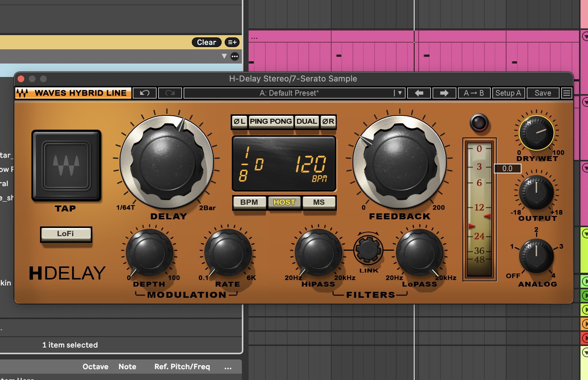This screenshot has height=380, width=588.
Task: Click the Clear button
Action: tap(206, 43)
